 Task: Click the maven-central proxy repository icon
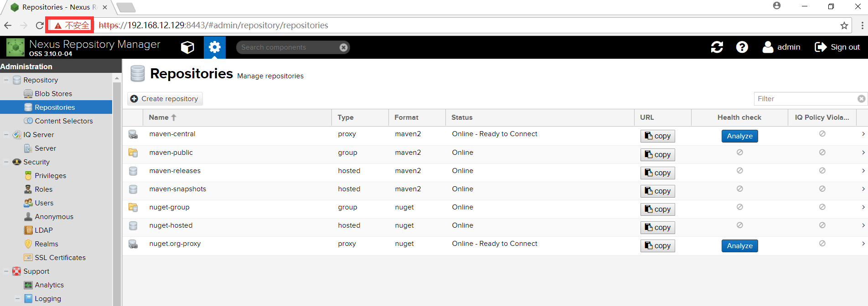click(x=133, y=134)
